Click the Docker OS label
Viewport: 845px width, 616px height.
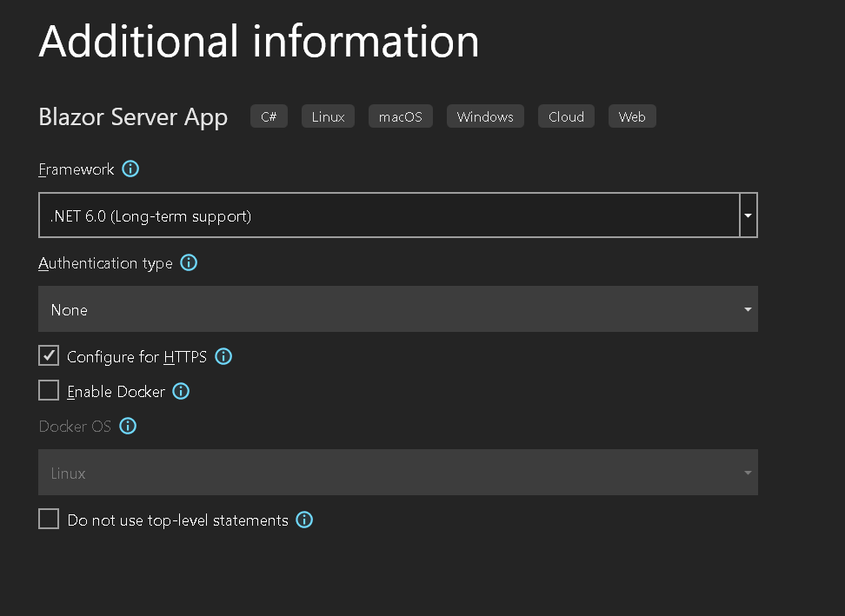pos(75,427)
